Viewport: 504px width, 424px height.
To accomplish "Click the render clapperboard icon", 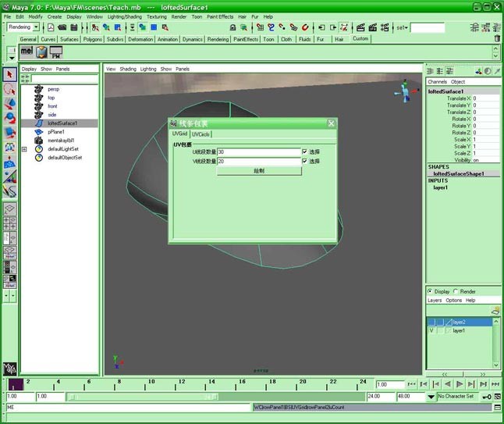I will point(360,27).
